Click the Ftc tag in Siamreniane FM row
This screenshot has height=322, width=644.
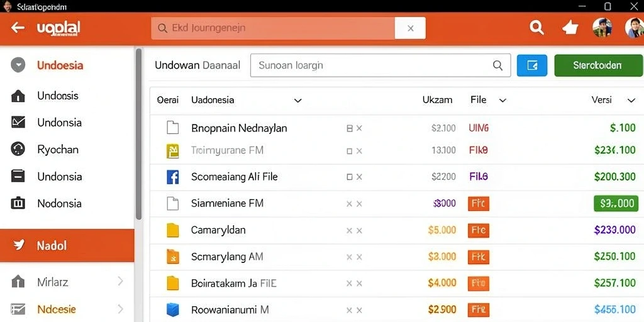point(479,203)
